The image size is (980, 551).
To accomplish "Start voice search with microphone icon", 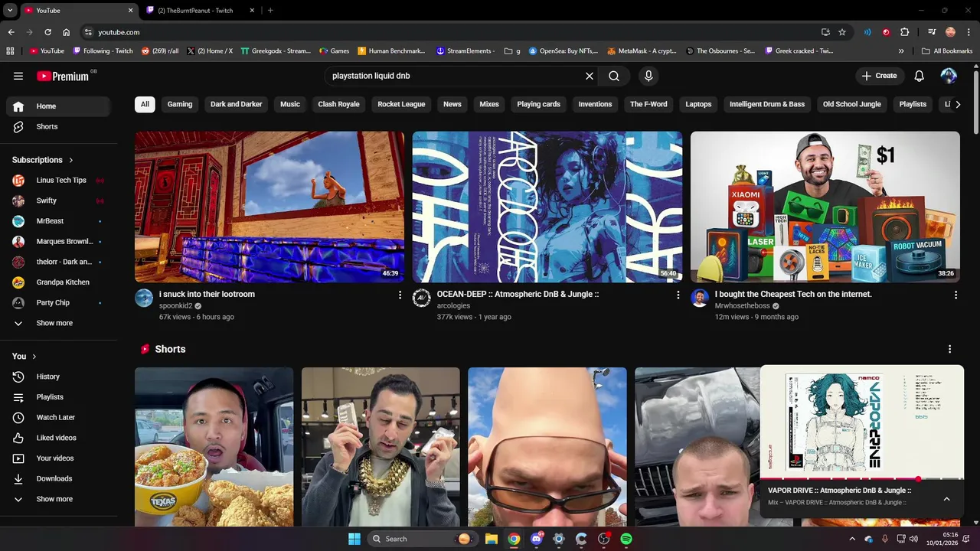I will pos(648,76).
